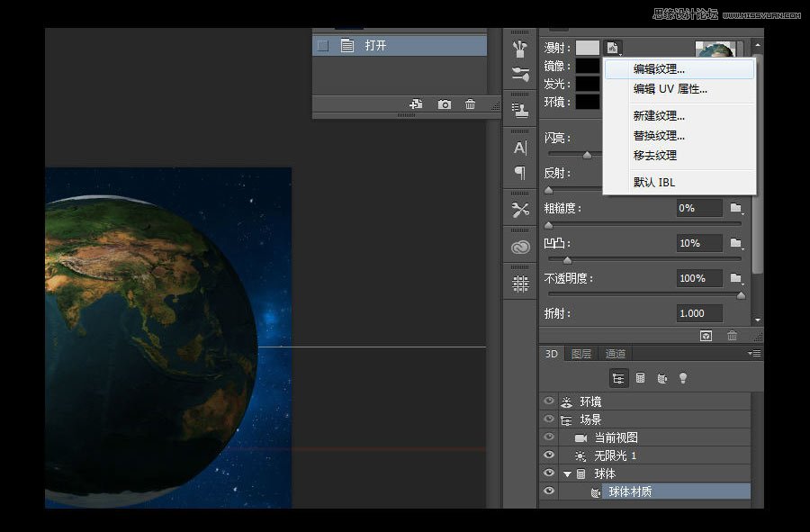Toggle visibility eye of 无限光 1
The image size is (810, 532).
click(x=549, y=455)
